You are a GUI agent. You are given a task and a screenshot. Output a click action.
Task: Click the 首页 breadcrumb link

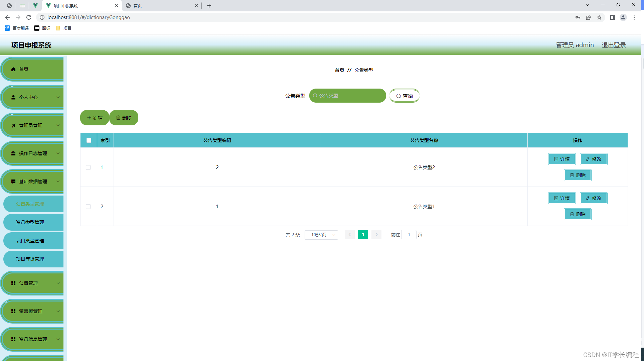pyautogui.click(x=339, y=70)
